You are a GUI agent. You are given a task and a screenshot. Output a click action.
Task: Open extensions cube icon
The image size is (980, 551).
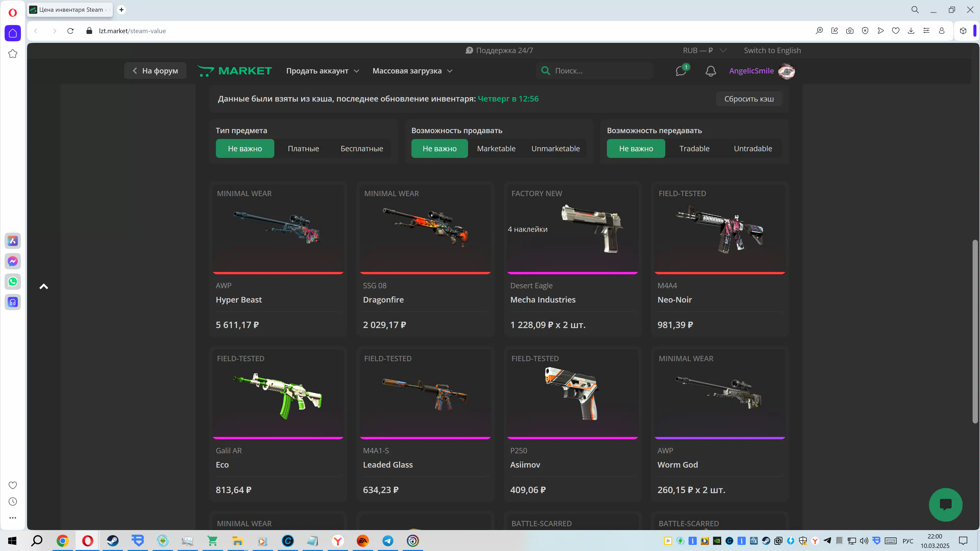click(963, 31)
